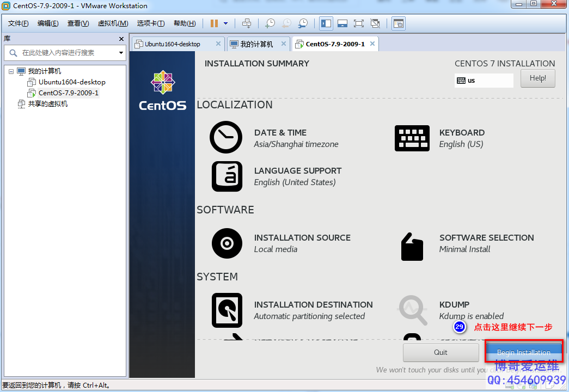This screenshot has width=569, height=392.
Task: Expand the library search filter dropdown
Action: tap(121, 53)
